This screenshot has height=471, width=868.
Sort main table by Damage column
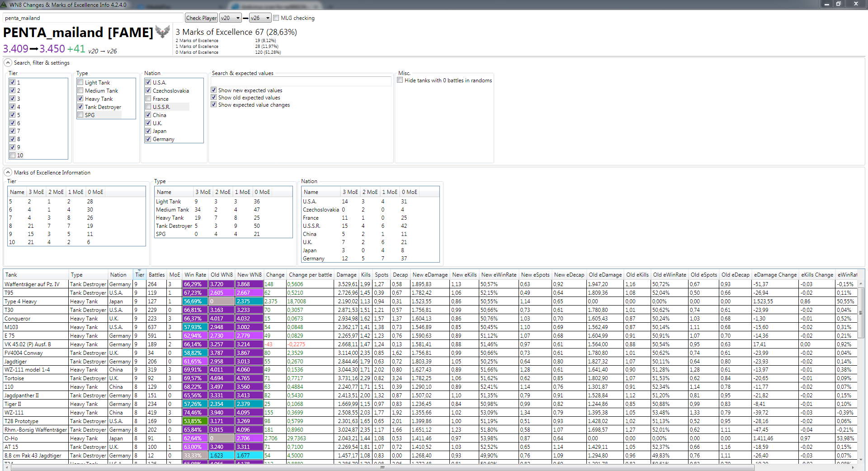point(347,275)
